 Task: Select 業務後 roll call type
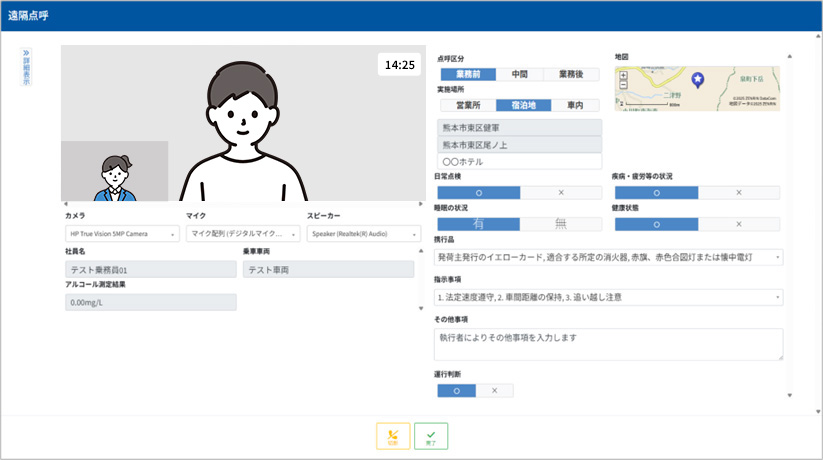click(571, 74)
